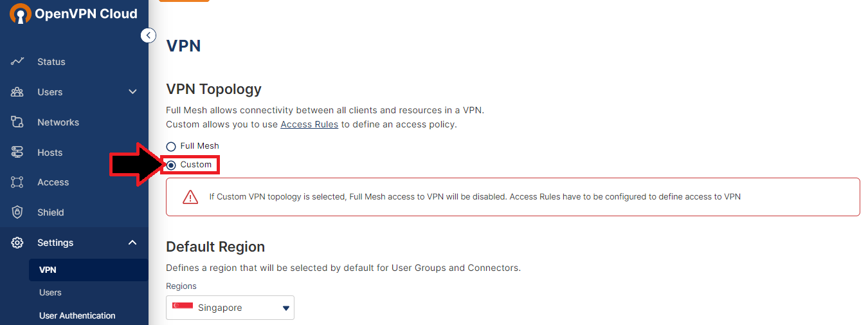Click the Singapore flag in region selector
Screen dimensions: 868x325
click(183, 308)
